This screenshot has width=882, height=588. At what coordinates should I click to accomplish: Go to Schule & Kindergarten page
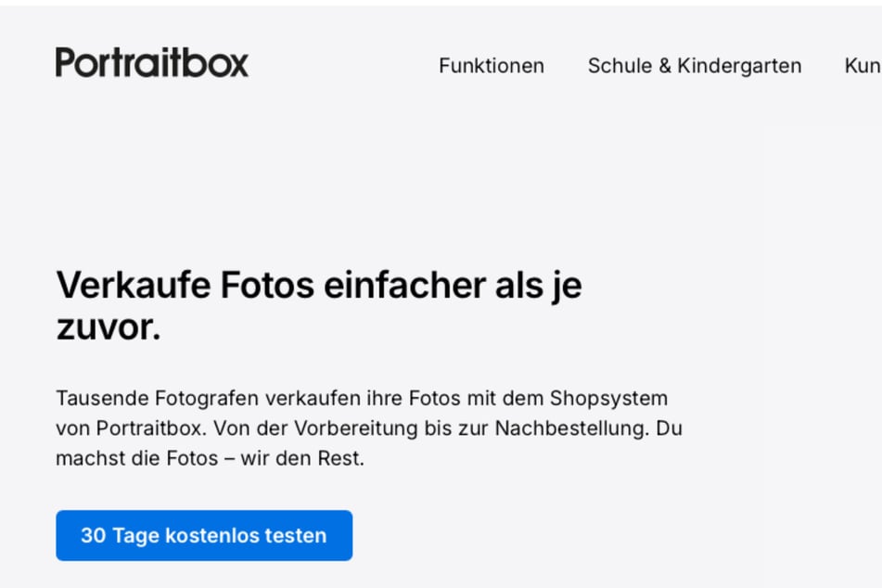pyautogui.click(x=694, y=66)
